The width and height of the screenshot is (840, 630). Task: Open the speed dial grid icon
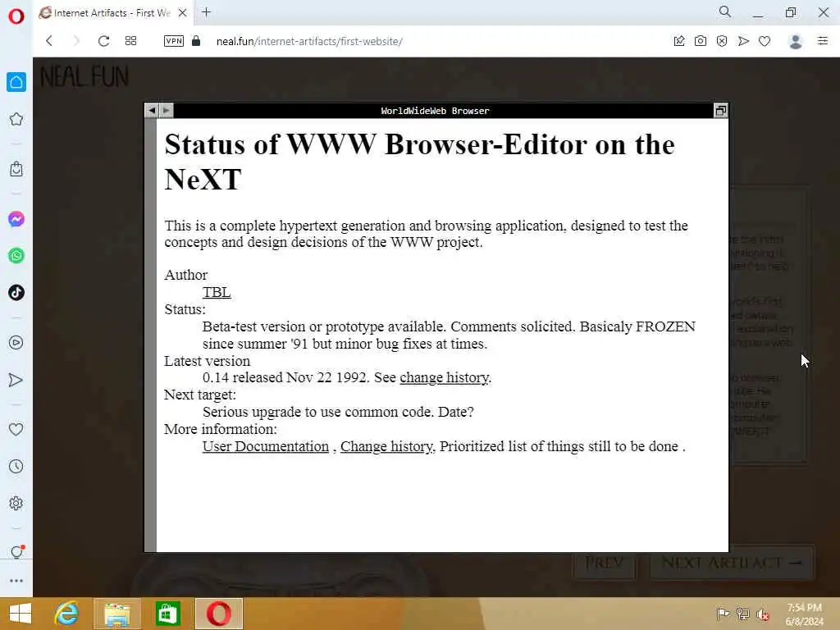130,41
